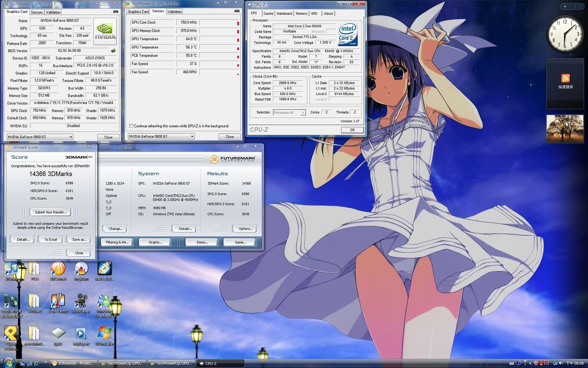Click the Intel Core 2 Duo logo in CPU-Z
Image resolution: width=588 pixels, height=368 pixels.
click(x=347, y=34)
